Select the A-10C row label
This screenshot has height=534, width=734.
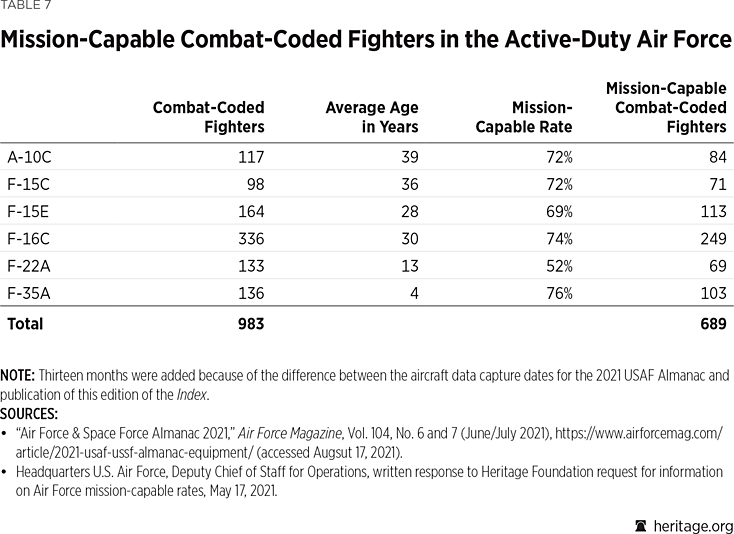click(x=30, y=157)
